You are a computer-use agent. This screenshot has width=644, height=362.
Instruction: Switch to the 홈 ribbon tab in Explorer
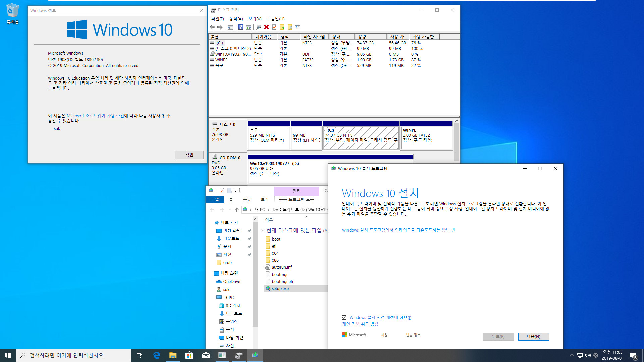click(231, 199)
